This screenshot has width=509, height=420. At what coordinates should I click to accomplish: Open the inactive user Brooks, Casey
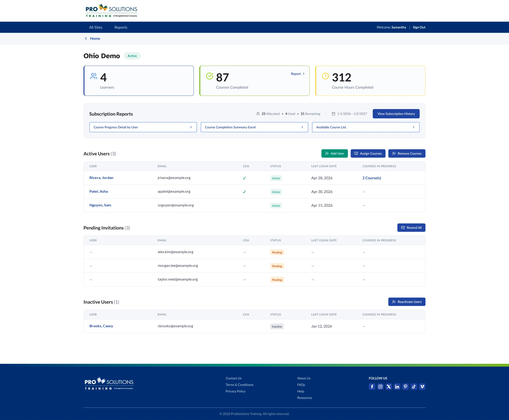pos(101,326)
